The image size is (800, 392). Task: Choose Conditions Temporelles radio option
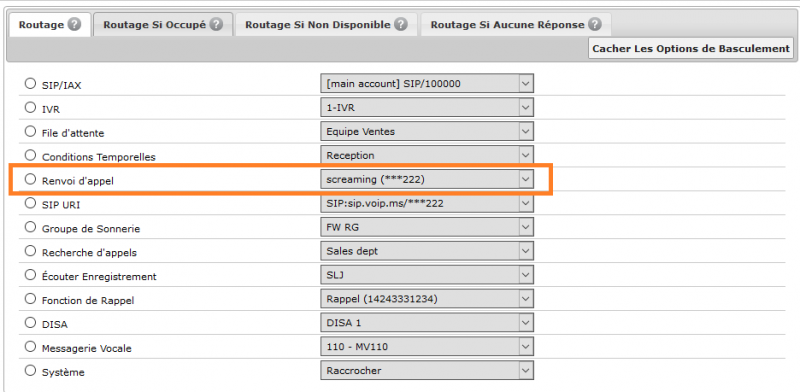pyautogui.click(x=31, y=155)
